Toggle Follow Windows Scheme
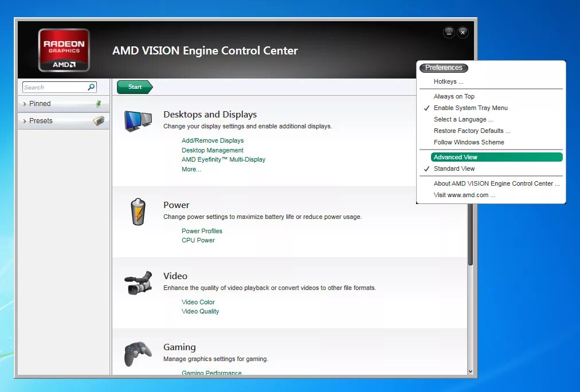580x392 pixels. 469,142
